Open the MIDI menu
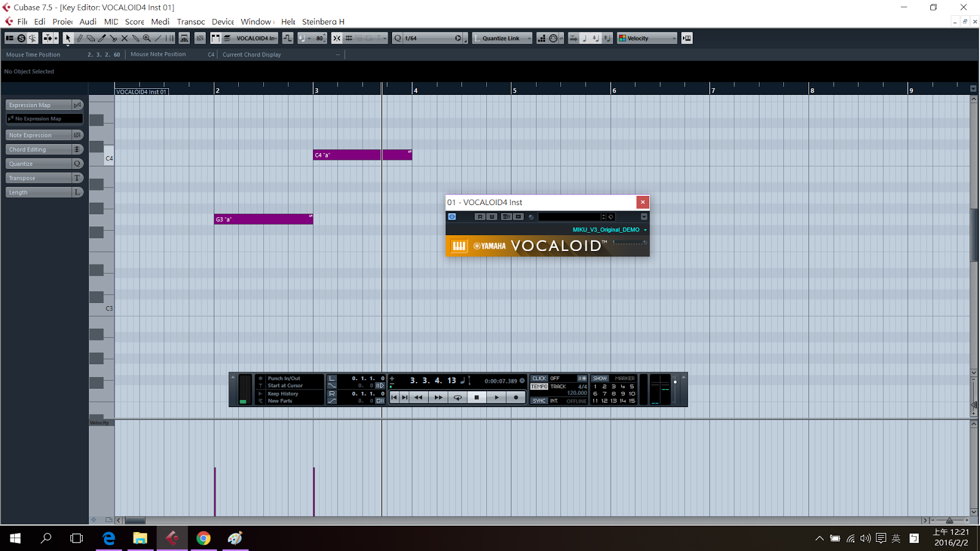Image resolution: width=980 pixels, height=551 pixels. 111,21
